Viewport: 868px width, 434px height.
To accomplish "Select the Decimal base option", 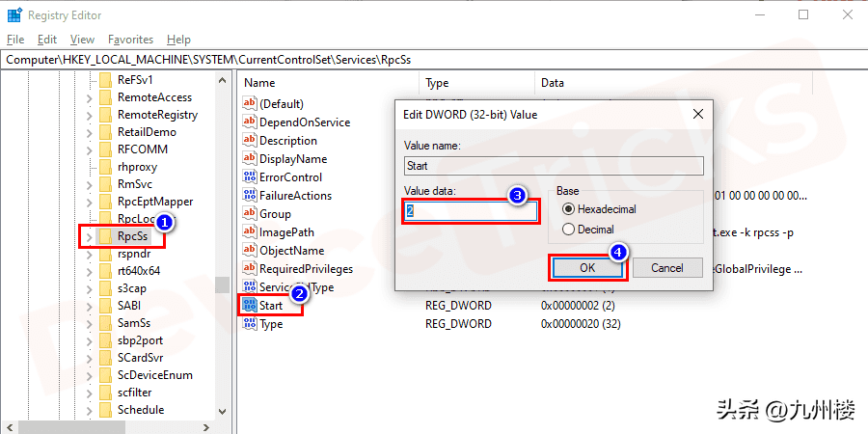I will [x=568, y=230].
